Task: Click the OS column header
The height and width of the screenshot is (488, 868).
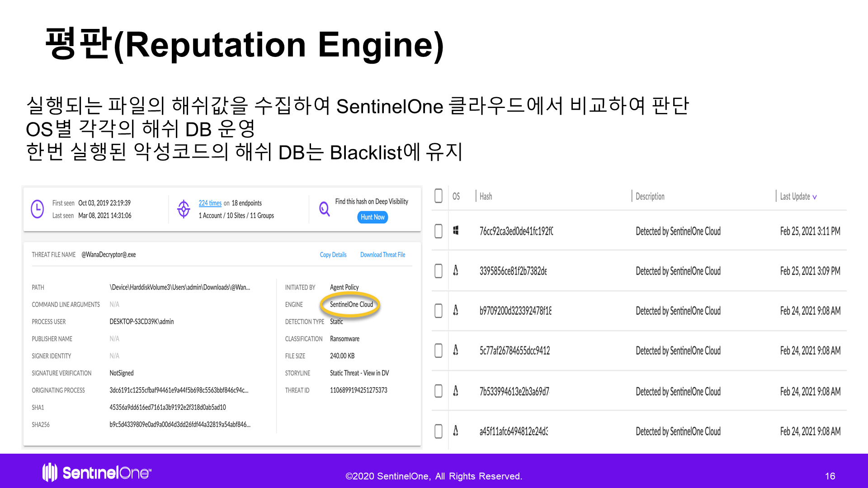Action: [x=456, y=197]
